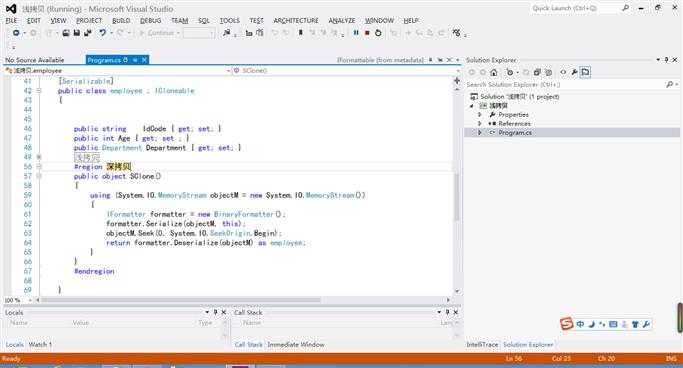The height and width of the screenshot is (368, 683).
Task: Click the split editor handle above scrollbar
Action: [457, 80]
